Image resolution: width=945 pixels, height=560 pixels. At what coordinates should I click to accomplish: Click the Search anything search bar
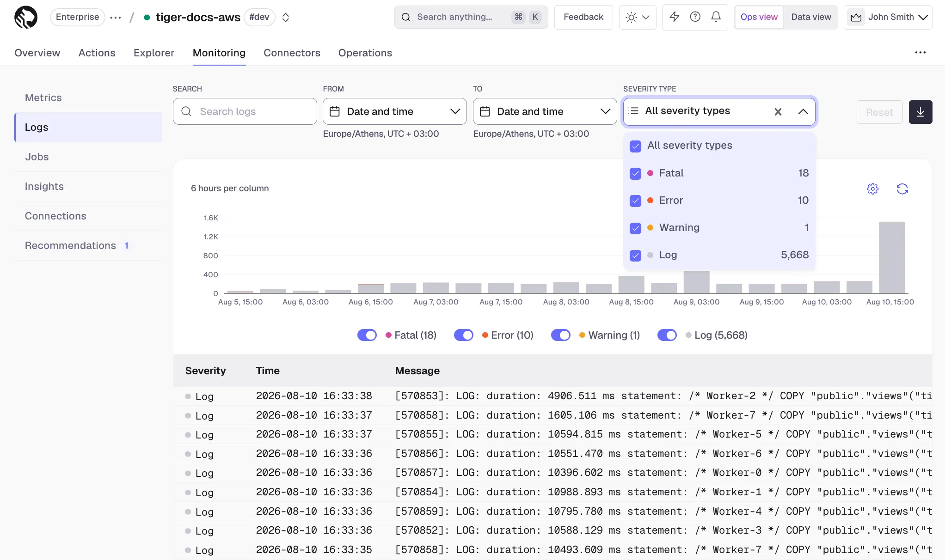471,17
